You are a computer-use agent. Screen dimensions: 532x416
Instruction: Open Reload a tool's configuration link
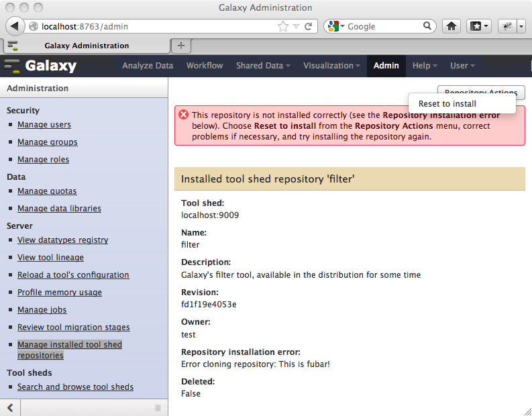pos(73,274)
